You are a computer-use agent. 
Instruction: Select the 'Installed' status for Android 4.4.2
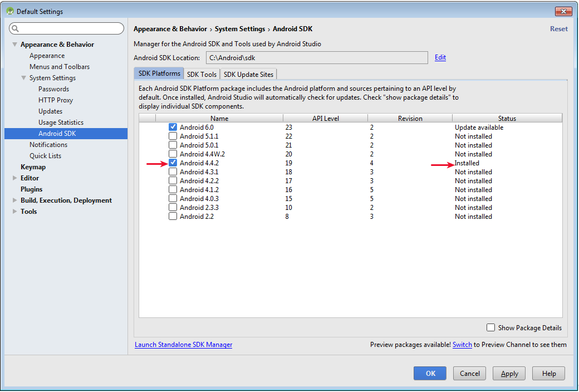[x=467, y=163]
